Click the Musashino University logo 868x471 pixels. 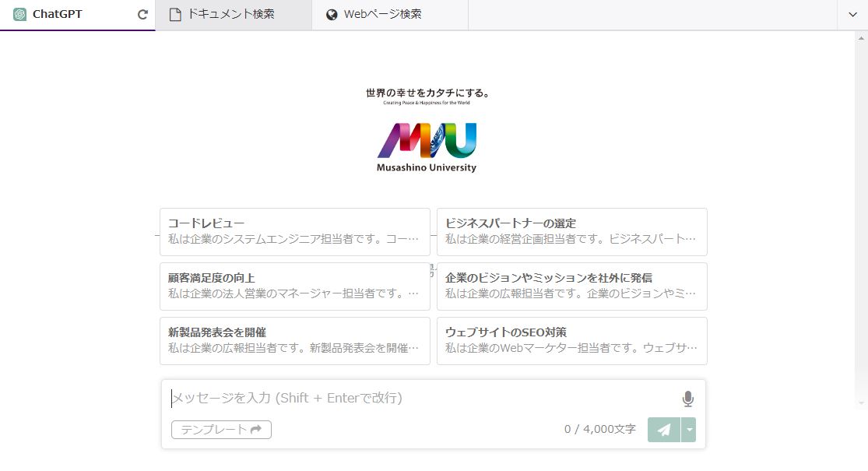(x=427, y=147)
